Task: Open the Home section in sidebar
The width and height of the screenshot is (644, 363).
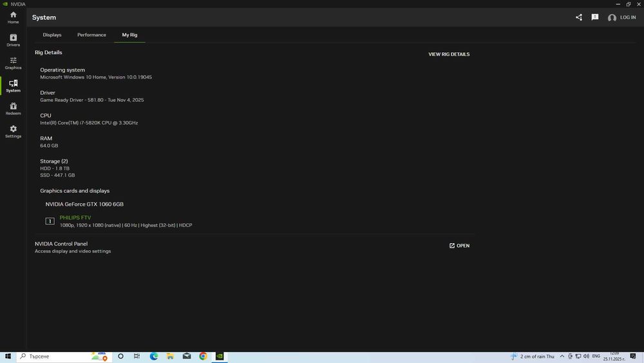Action: coord(13,17)
